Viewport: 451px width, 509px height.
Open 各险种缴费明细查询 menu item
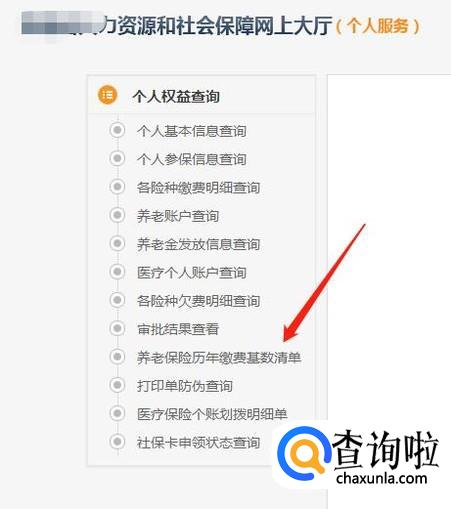tap(198, 188)
